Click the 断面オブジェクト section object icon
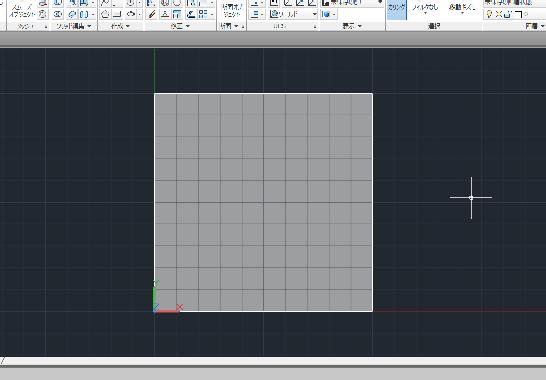The height and width of the screenshot is (380, 546). click(x=232, y=10)
